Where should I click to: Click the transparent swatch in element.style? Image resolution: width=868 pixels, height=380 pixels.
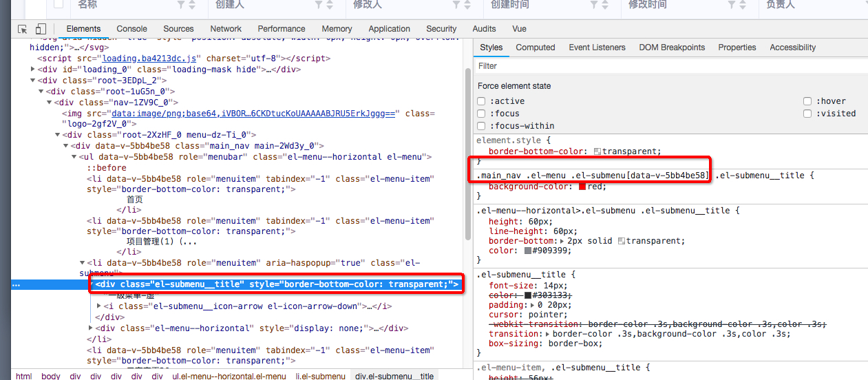click(597, 151)
